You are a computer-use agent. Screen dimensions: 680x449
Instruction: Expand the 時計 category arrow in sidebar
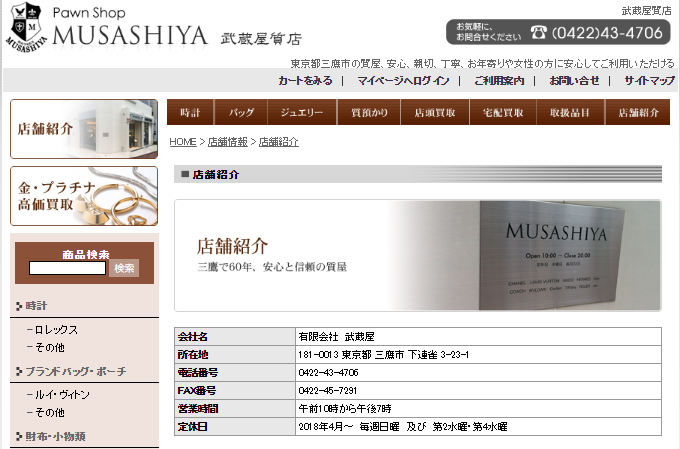pos(19,306)
